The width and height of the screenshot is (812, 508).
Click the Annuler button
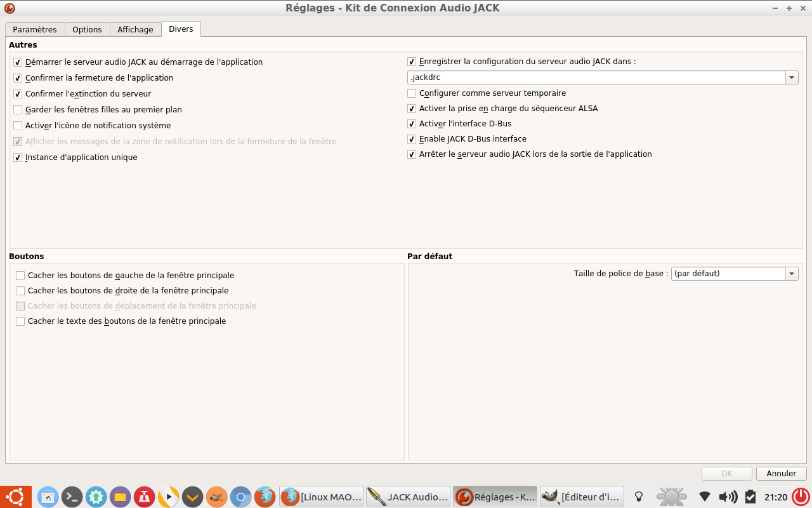pos(781,474)
